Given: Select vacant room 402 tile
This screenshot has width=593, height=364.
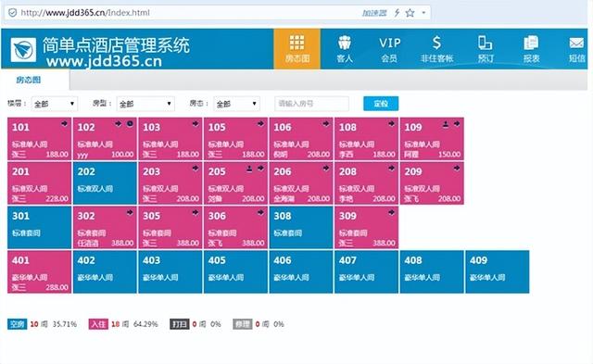Looking at the screenshot, I should (x=105, y=271).
